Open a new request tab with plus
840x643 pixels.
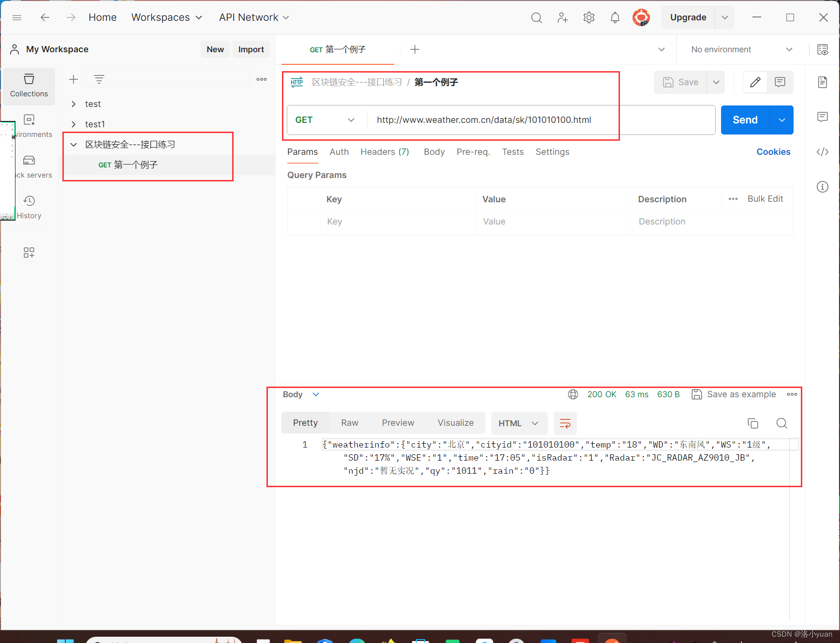[415, 49]
